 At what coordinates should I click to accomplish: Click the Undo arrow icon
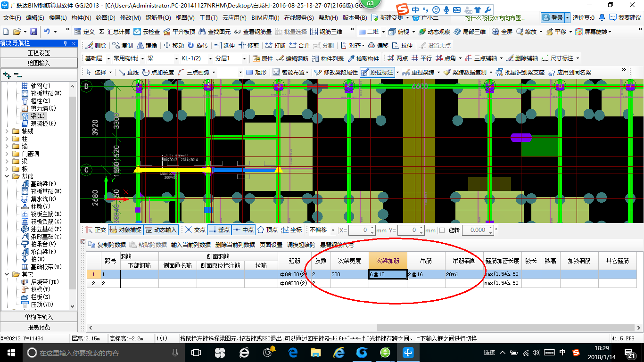(47, 32)
